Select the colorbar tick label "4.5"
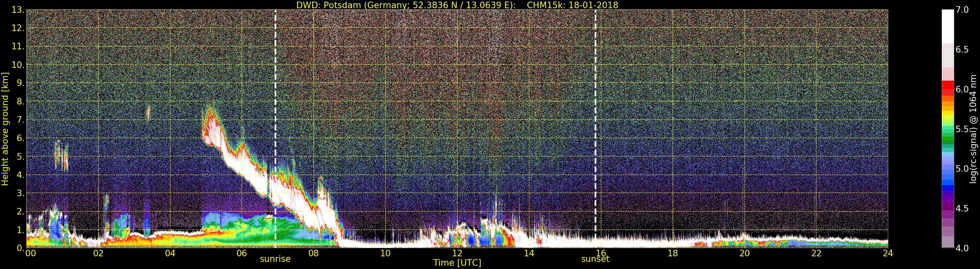 962,209
